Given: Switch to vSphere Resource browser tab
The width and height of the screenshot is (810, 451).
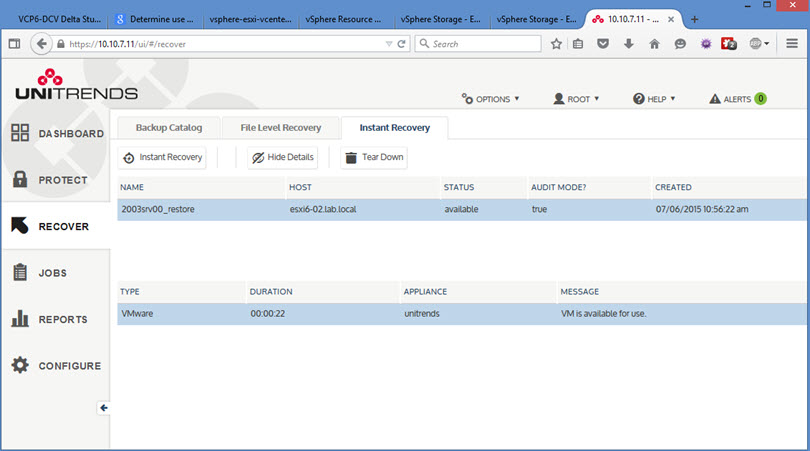Looking at the screenshot, I should tap(344, 19).
